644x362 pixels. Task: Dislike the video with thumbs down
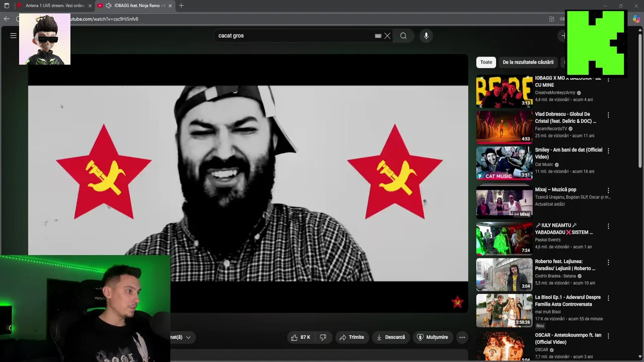(323, 337)
